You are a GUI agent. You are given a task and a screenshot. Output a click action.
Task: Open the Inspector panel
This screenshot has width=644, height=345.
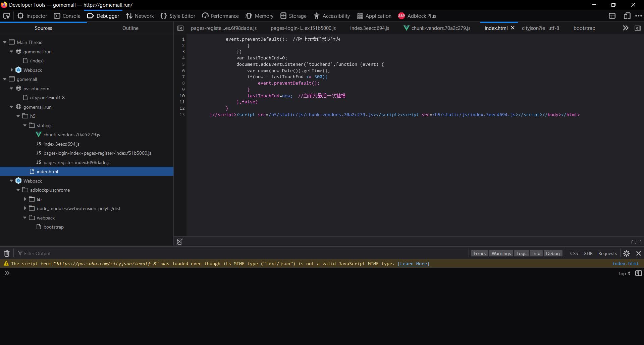click(x=32, y=16)
